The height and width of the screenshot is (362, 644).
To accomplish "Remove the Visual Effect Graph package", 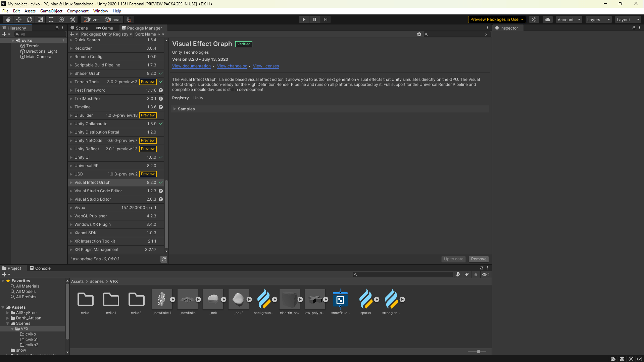I will coord(479,259).
